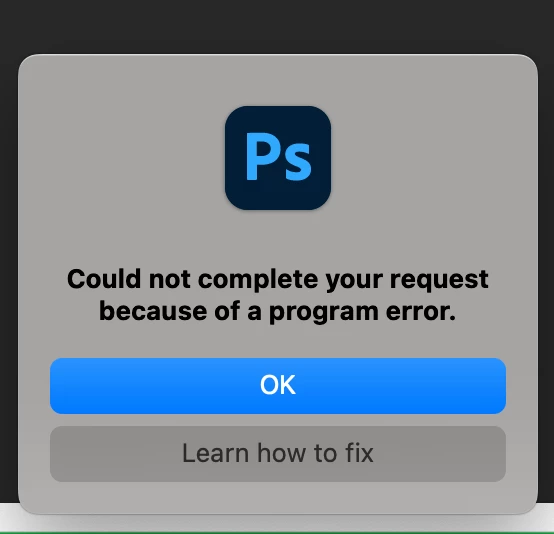This screenshot has width=554, height=534.
Task: Click the 'because of a program error' text line
Action: point(278,312)
